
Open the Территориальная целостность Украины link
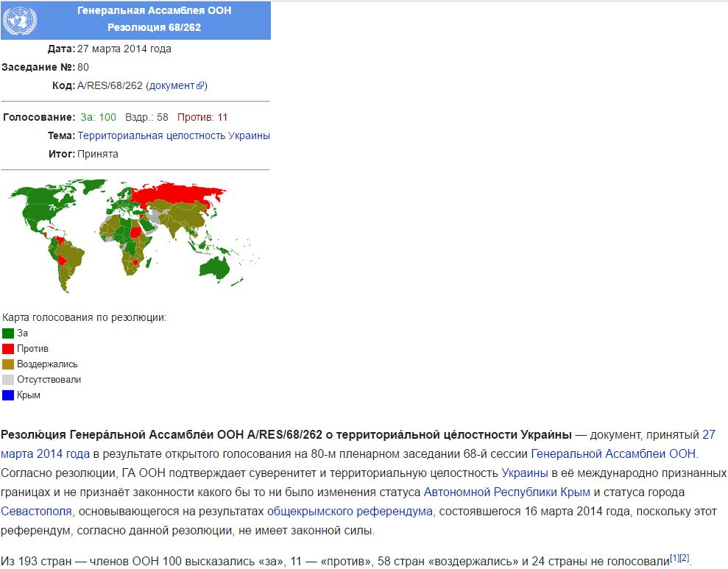click(x=174, y=135)
